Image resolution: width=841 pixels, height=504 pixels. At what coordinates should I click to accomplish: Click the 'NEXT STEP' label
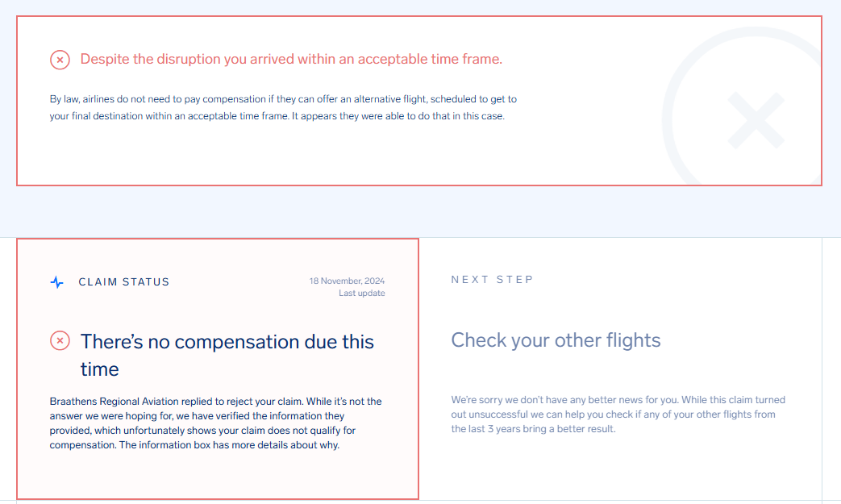492,280
